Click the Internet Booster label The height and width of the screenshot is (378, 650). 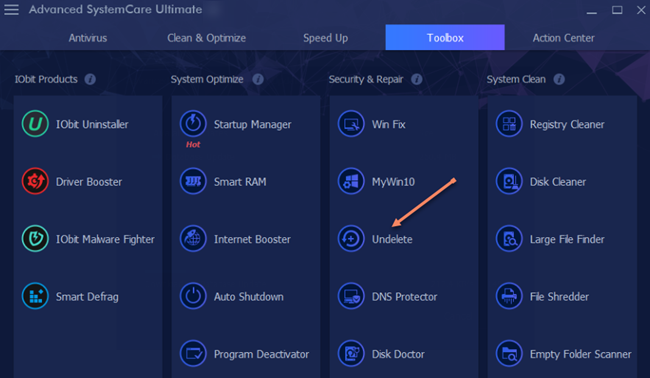coord(252,239)
